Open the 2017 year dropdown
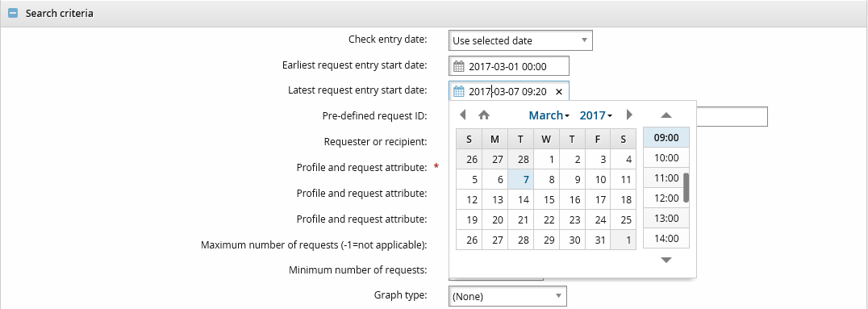This screenshot has height=309, width=868. pos(595,115)
